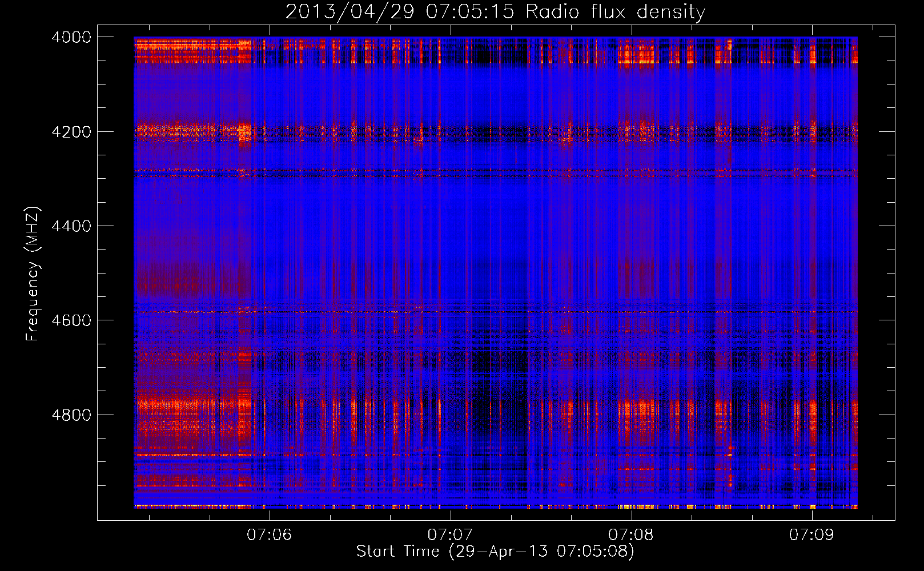Select the 4600 frequency tick label
The image size is (924, 571).
(71, 320)
